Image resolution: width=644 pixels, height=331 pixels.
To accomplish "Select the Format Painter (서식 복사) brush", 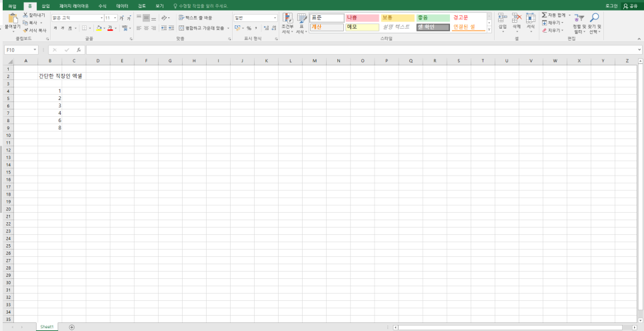I will coord(25,30).
